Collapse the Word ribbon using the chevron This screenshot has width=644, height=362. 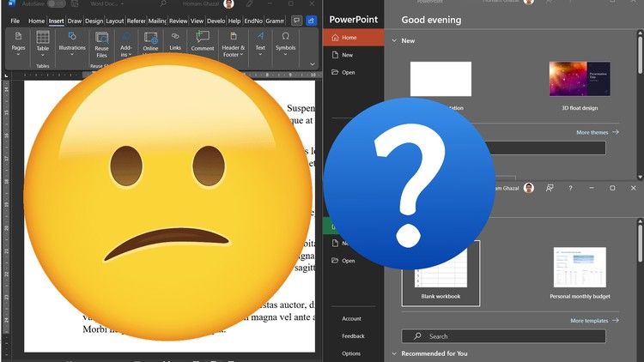[x=313, y=64]
